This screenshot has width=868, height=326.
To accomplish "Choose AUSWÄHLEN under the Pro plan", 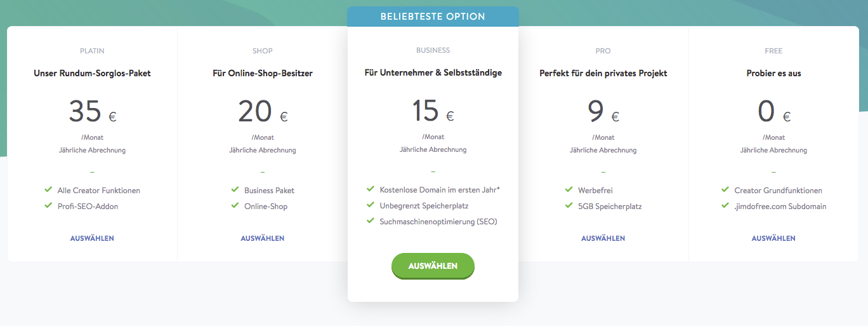I will [603, 238].
